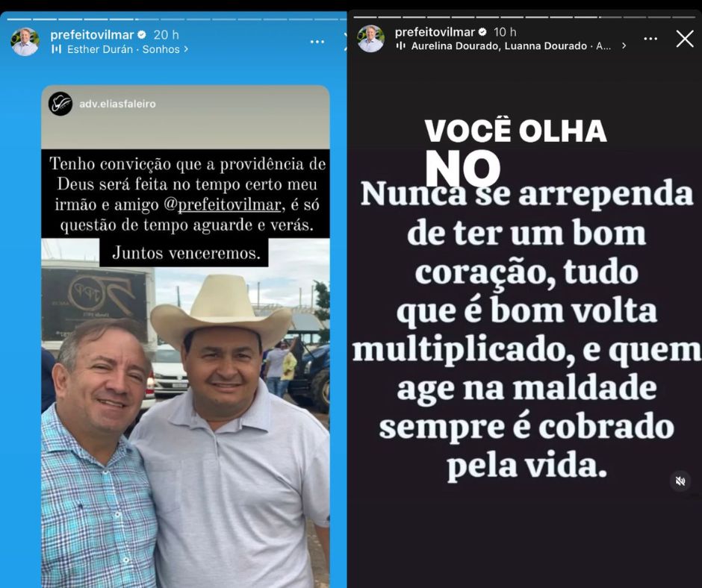Tap the verified badge on right prefeitovilmar
This screenshot has height=588, width=702.
point(482,32)
